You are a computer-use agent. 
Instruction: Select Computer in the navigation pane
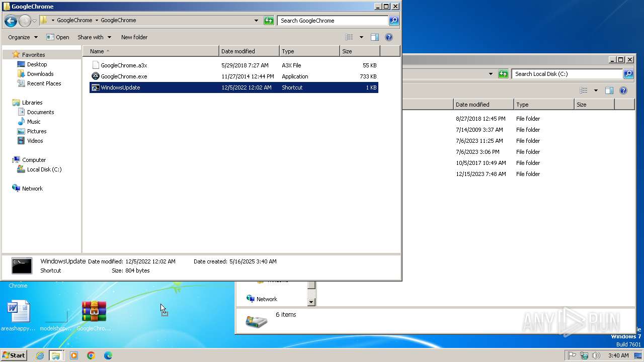(34, 160)
